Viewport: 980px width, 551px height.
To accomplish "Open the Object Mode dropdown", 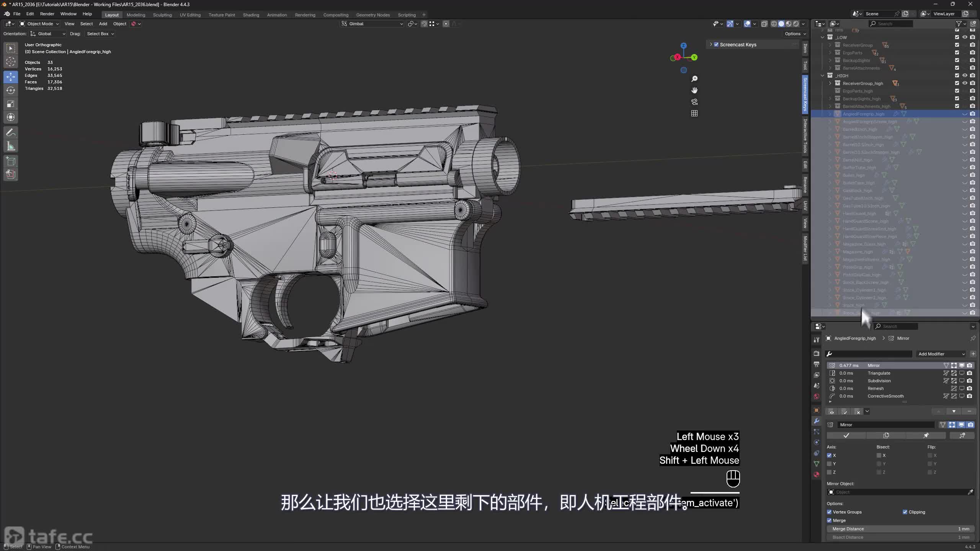I will point(40,24).
